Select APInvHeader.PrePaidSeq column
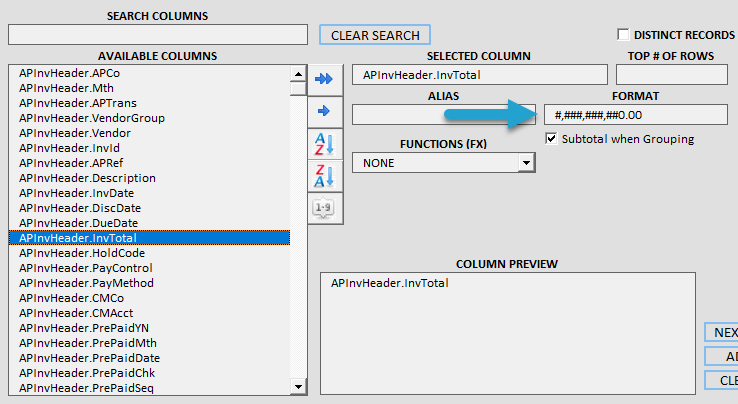The image size is (738, 404). [150, 388]
